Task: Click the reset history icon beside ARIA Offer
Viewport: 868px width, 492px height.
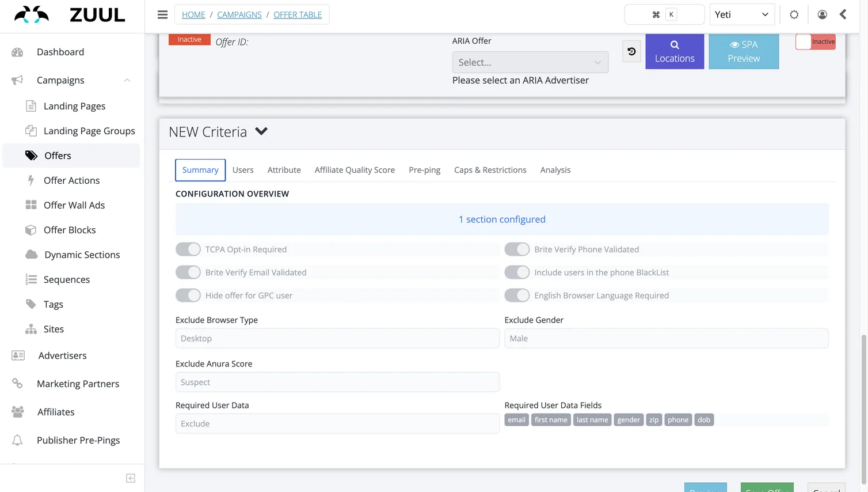Action: coord(631,51)
